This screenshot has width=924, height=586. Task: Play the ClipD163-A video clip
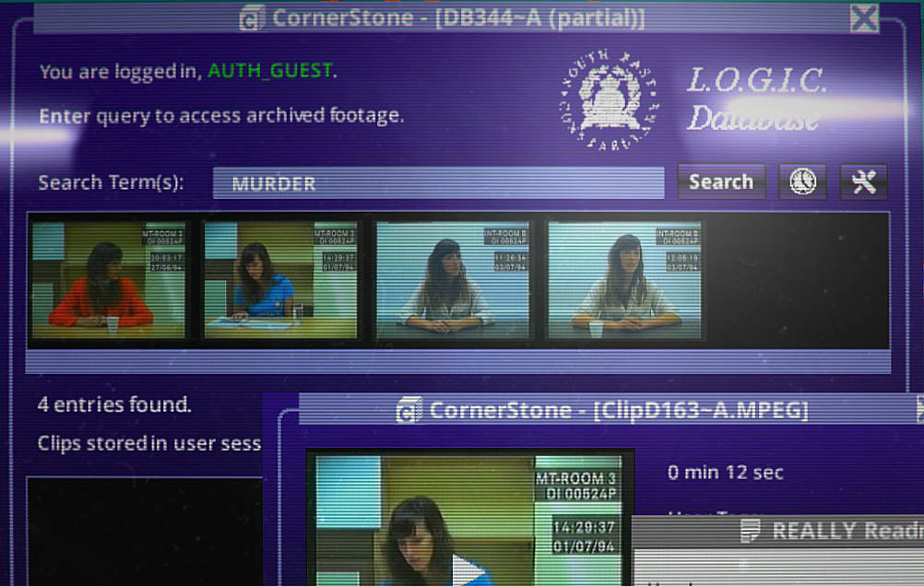click(469, 570)
